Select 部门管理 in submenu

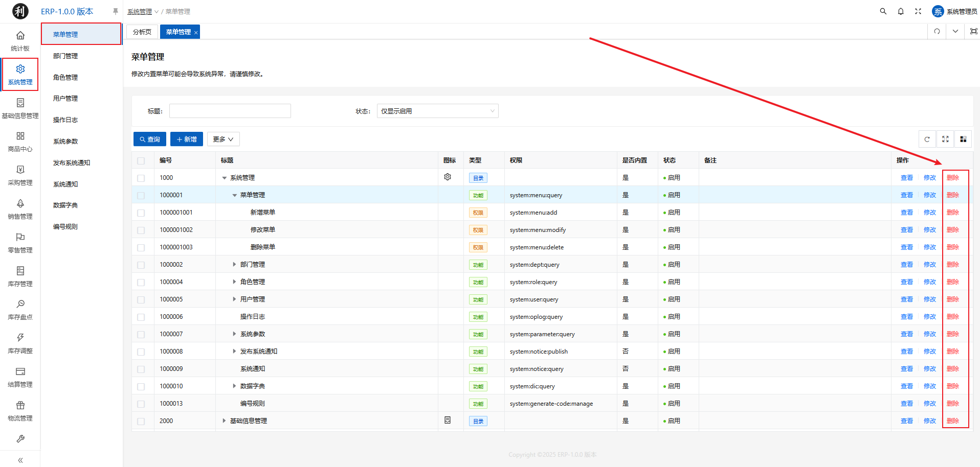[x=65, y=56]
